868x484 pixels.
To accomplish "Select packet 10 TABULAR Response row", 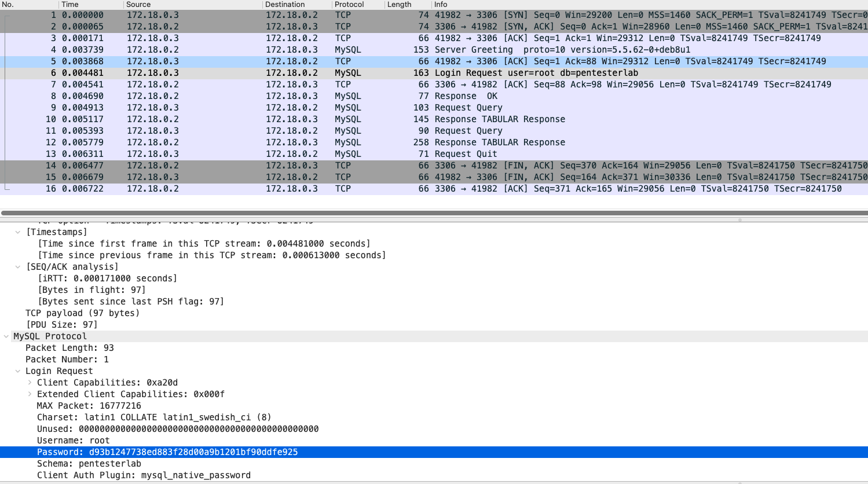I will pyautogui.click(x=434, y=119).
